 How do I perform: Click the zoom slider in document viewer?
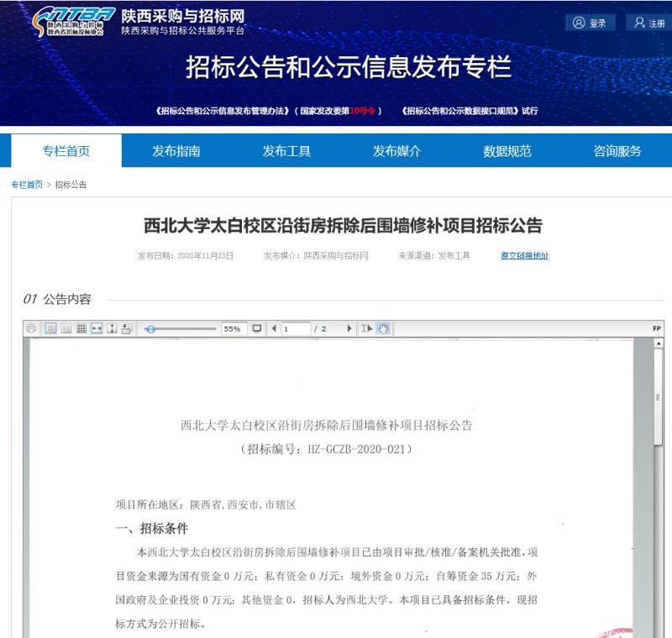[x=181, y=329]
